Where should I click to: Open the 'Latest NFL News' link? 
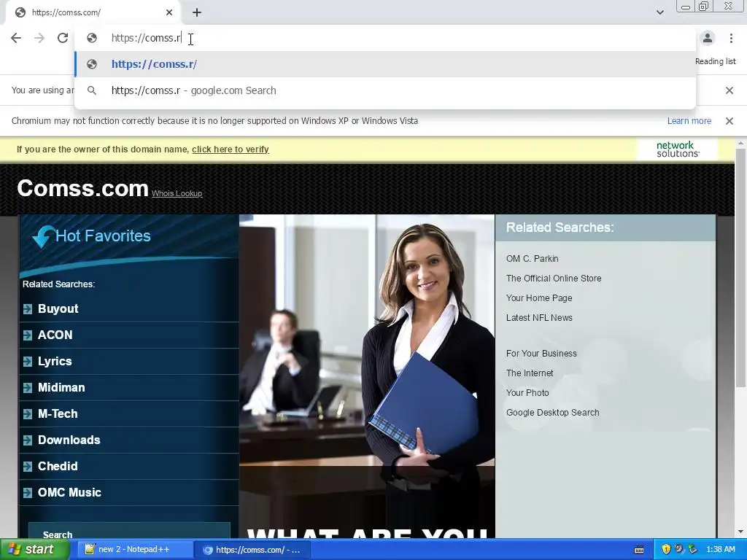pyautogui.click(x=539, y=318)
